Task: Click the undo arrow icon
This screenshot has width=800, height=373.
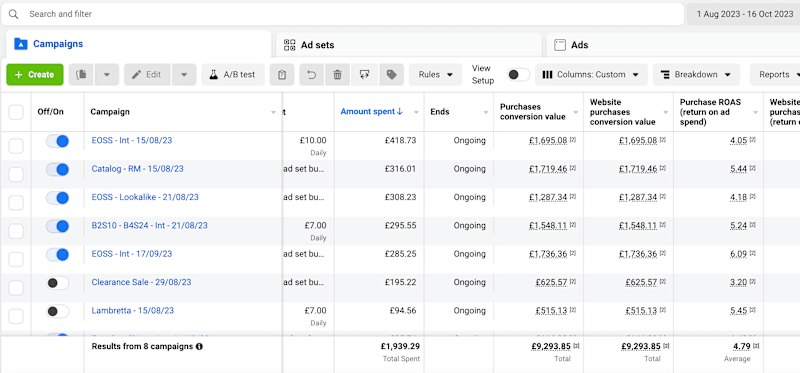Action: (312, 74)
